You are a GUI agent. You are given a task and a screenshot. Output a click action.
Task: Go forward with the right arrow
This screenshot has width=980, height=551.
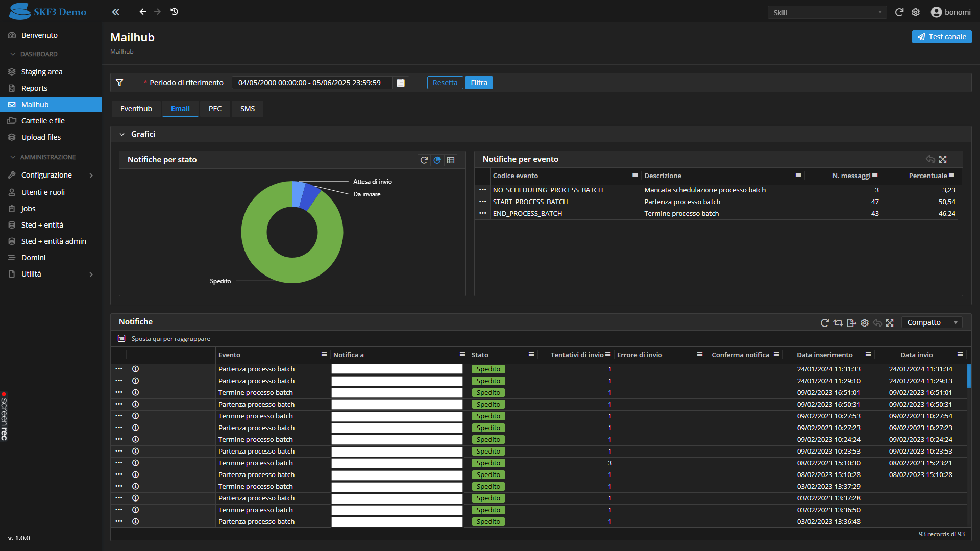158,12
